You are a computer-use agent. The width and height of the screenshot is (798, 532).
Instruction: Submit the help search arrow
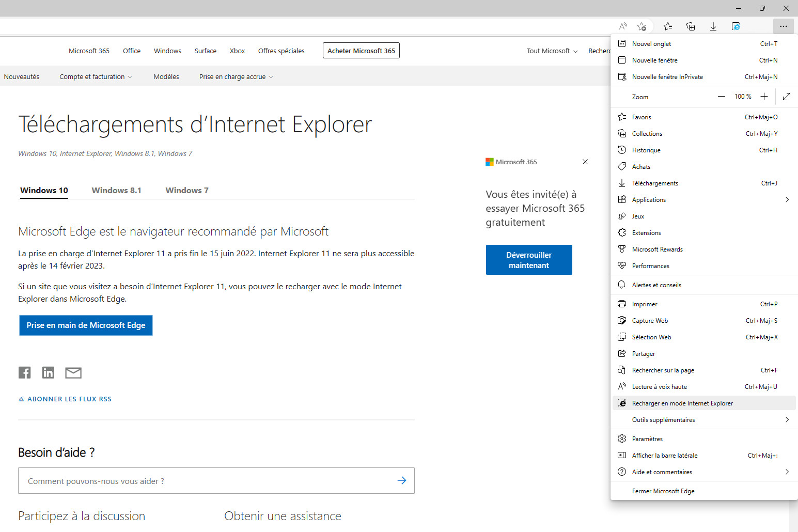[x=402, y=480]
